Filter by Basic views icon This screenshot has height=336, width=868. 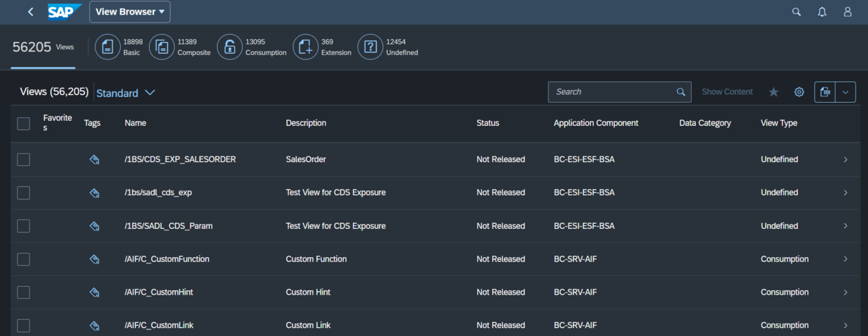point(107,47)
